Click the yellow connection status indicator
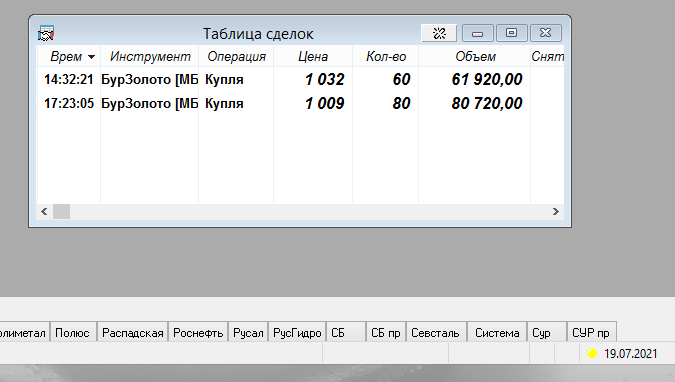This screenshot has width=675, height=382. [x=592, y=353]
